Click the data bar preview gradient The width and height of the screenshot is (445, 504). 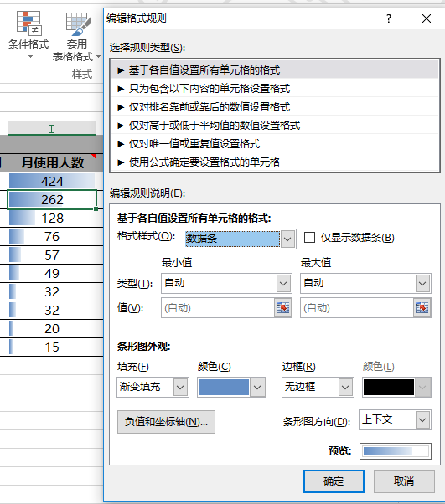pos(395,451)
